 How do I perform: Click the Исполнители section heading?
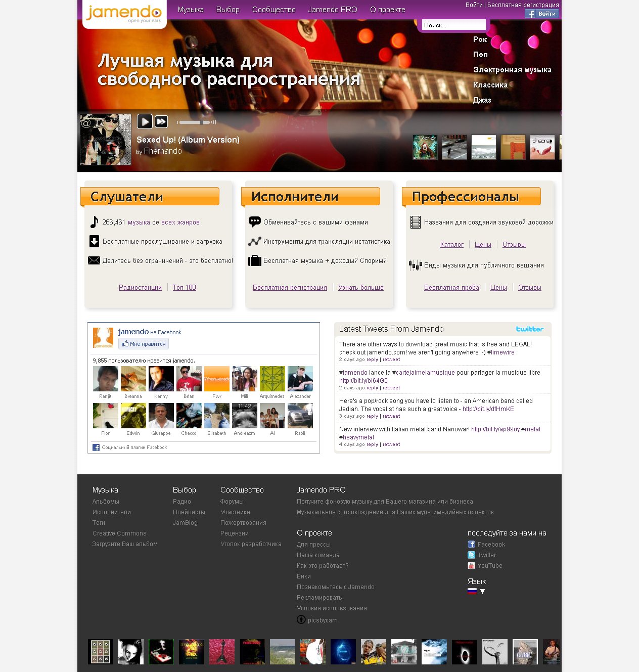pos(311,197)
